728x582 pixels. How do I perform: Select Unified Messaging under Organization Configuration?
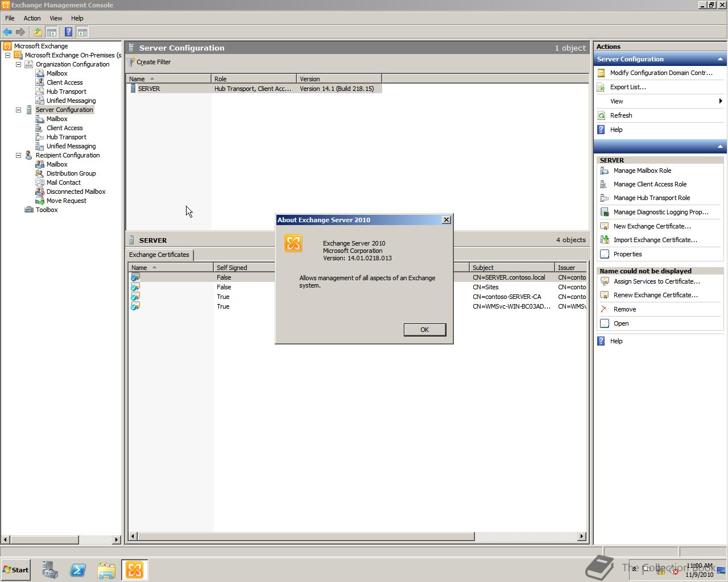coord(71,101)
